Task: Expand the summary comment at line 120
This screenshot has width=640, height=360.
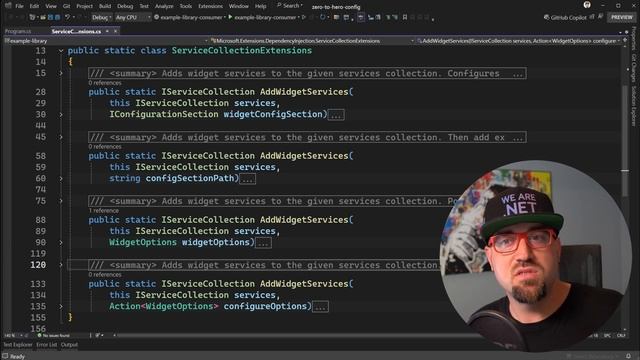Action: click(x=61, y=265)
